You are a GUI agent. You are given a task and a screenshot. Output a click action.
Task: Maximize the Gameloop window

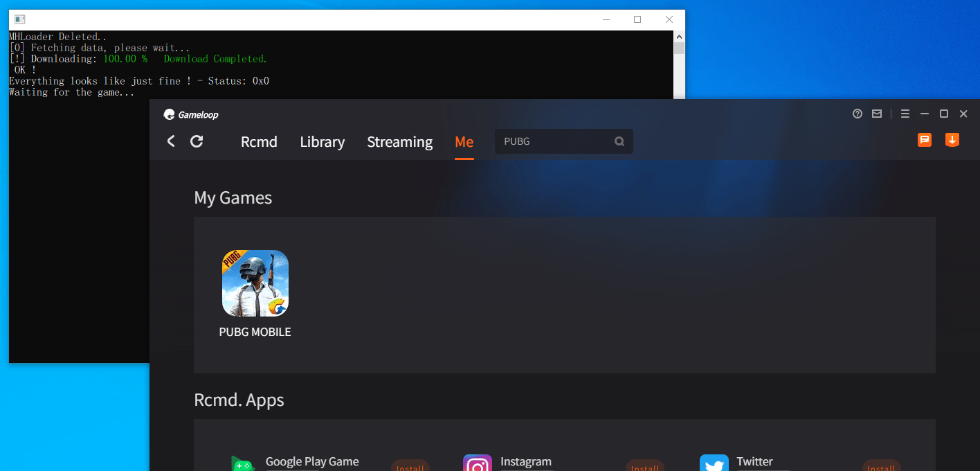944,114
